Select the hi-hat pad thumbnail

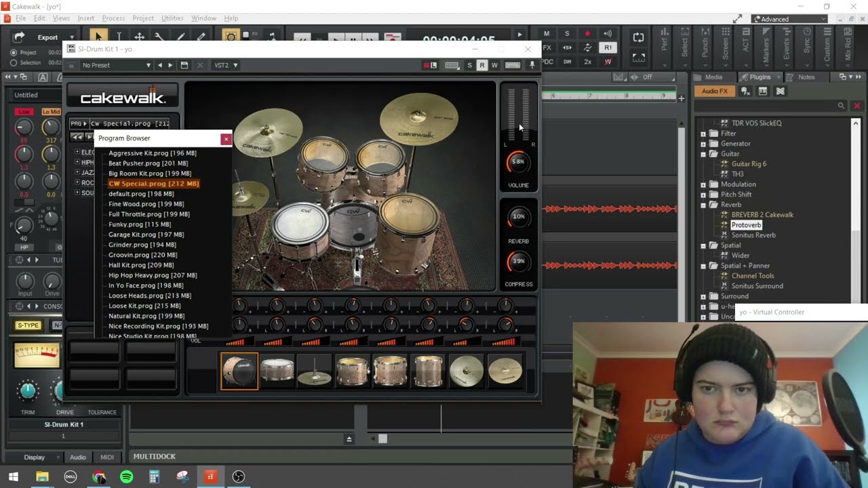[x=315, y=371]
